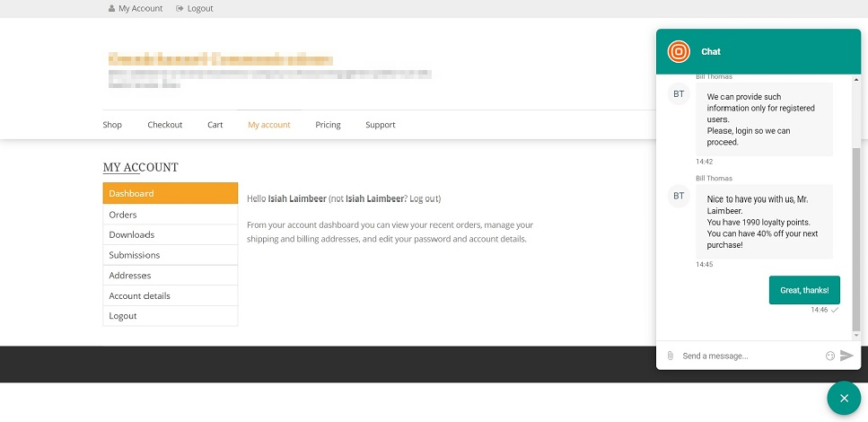Click the BT avatar next to 14:42 message
Image resolution: width=868 pixels, height=422 pixels.
click(x=679, y=94)
